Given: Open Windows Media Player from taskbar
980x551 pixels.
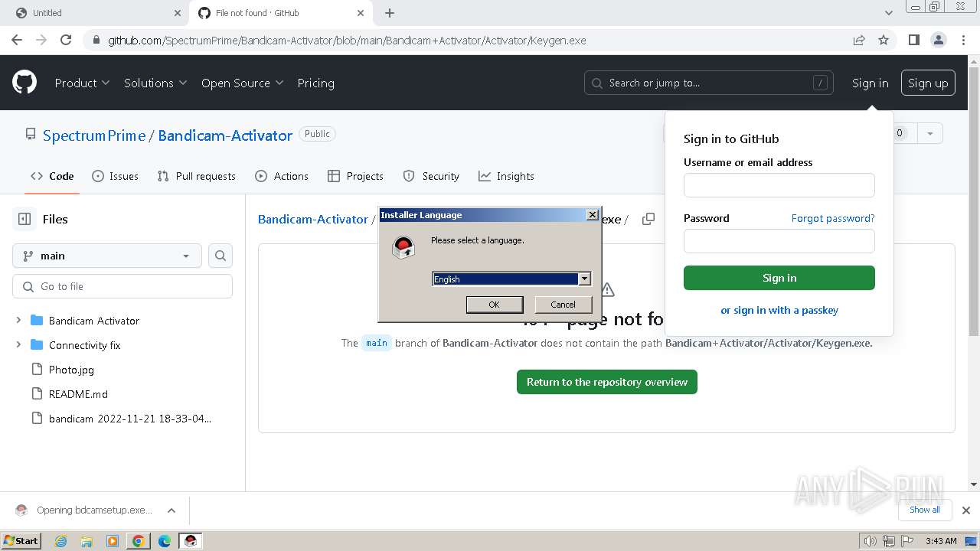Looking at the screenshot, I should tap(113, 541).
